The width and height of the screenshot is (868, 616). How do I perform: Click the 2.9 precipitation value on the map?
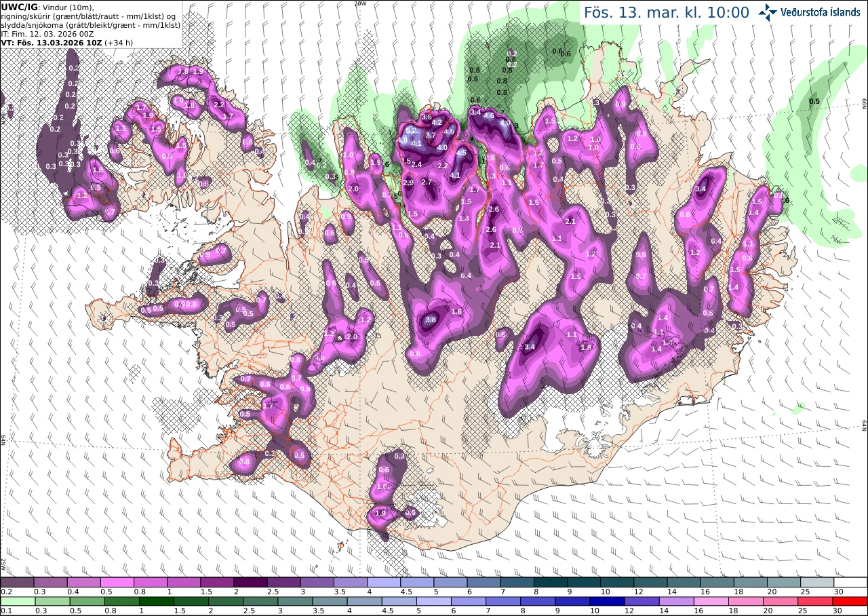(x=408, y=183)
